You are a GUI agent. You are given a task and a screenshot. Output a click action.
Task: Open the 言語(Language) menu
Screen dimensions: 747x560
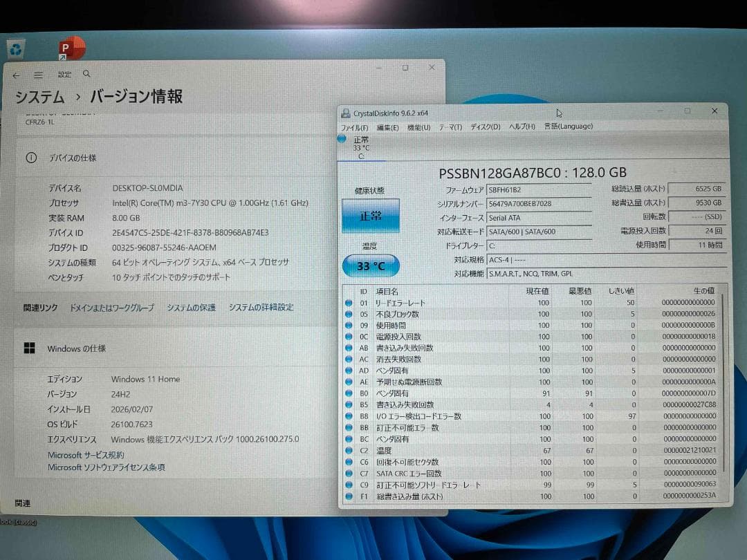click(x=568, y=127)
